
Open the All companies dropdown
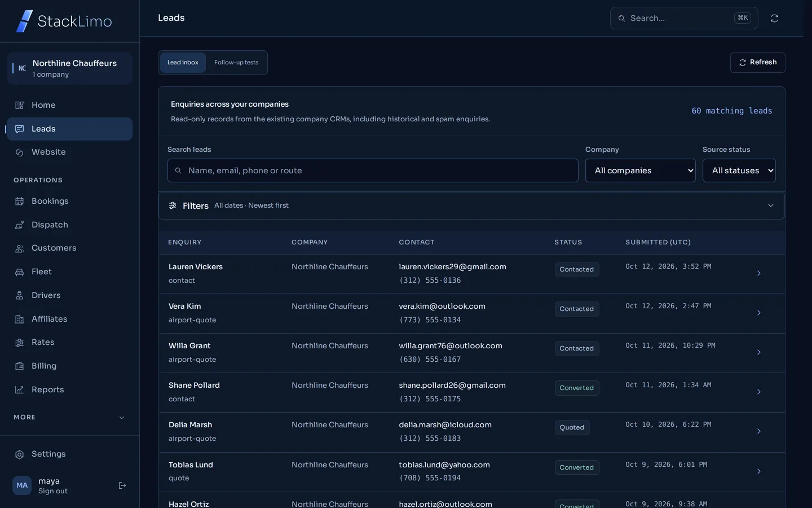(641, 170)
